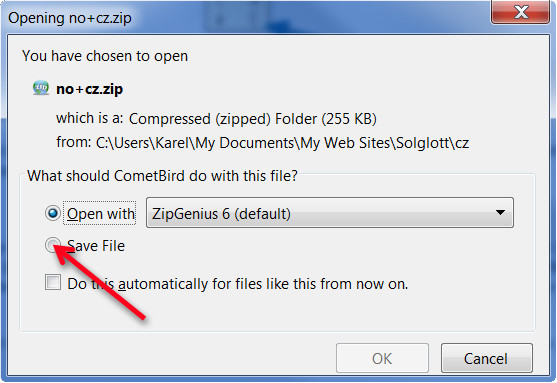Image resolution: width=557 pixels, height=383 pixels.
Task: Click the OK button
Action: point(382,358)
